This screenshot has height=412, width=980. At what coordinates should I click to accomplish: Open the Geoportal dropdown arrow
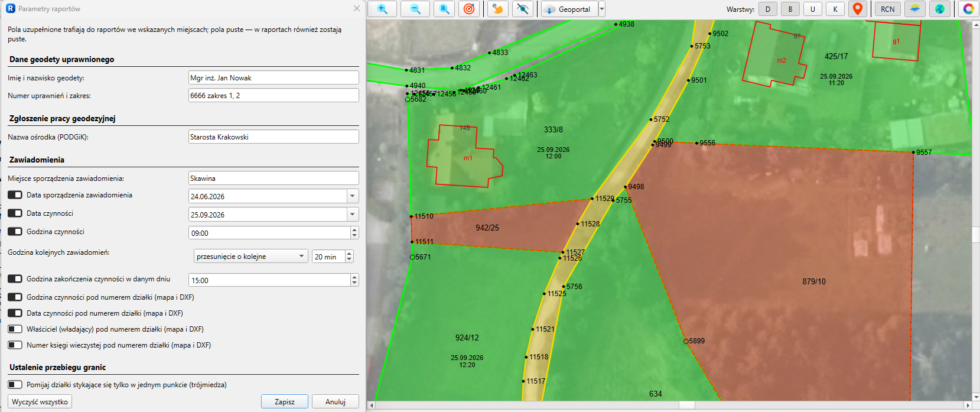pos(602,9)
